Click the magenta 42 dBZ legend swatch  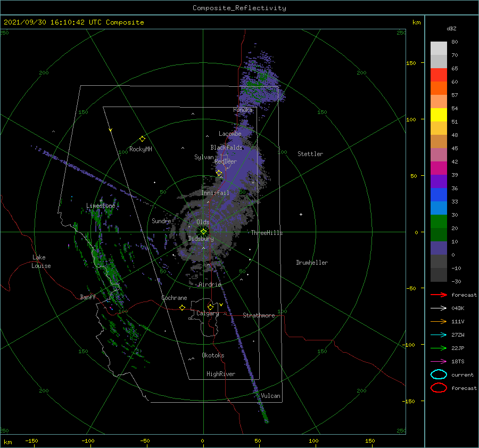439,168
